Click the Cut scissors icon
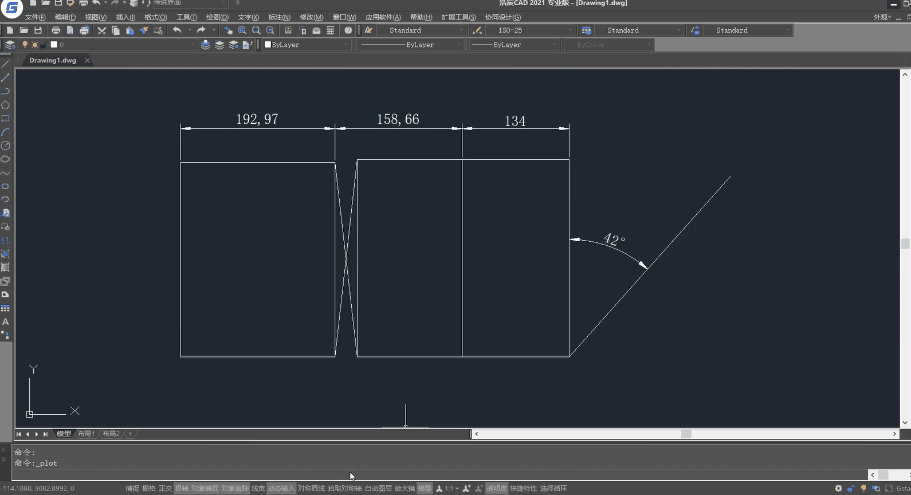911x495 pixels. (x=102, y=30)
